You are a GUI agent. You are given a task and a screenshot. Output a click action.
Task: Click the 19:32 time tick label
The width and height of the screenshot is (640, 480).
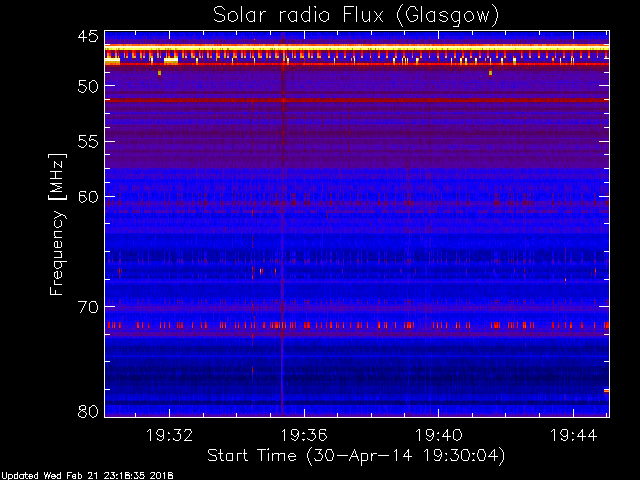tap(169, 435)
